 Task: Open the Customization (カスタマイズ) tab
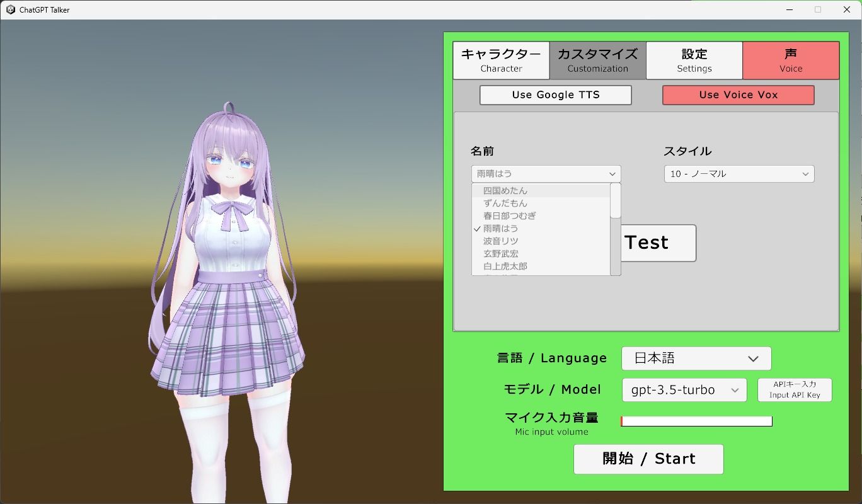(x=597, y=60)
